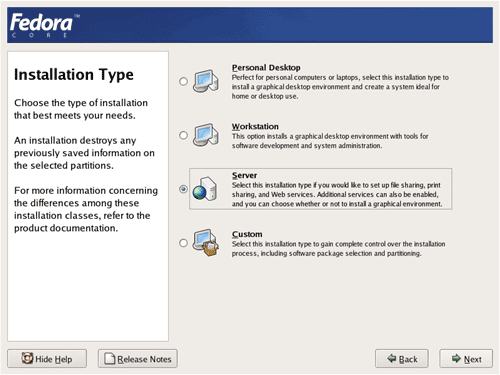Click the document icon on Release Notes

click(110, 359)
